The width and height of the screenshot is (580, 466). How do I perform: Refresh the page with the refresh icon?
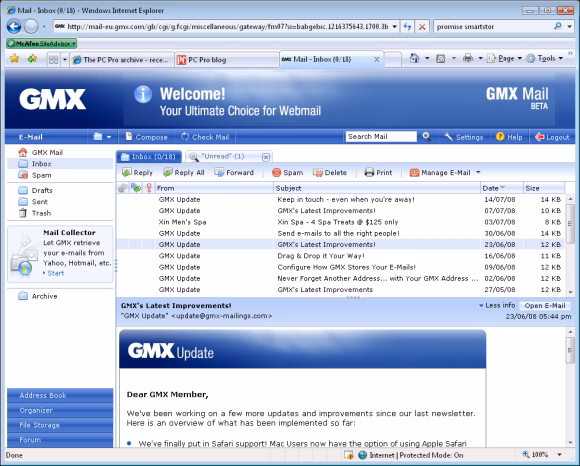407,27
